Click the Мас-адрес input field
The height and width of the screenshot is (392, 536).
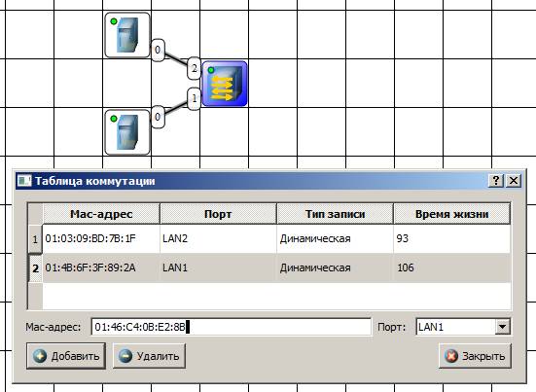point(232,327)
